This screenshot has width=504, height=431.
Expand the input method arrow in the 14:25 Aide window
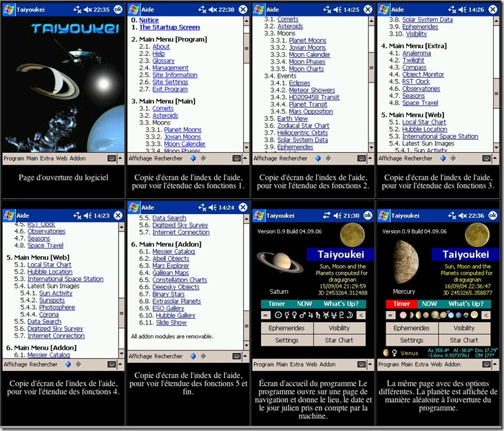pyautogui.click(x=370, y=158)
